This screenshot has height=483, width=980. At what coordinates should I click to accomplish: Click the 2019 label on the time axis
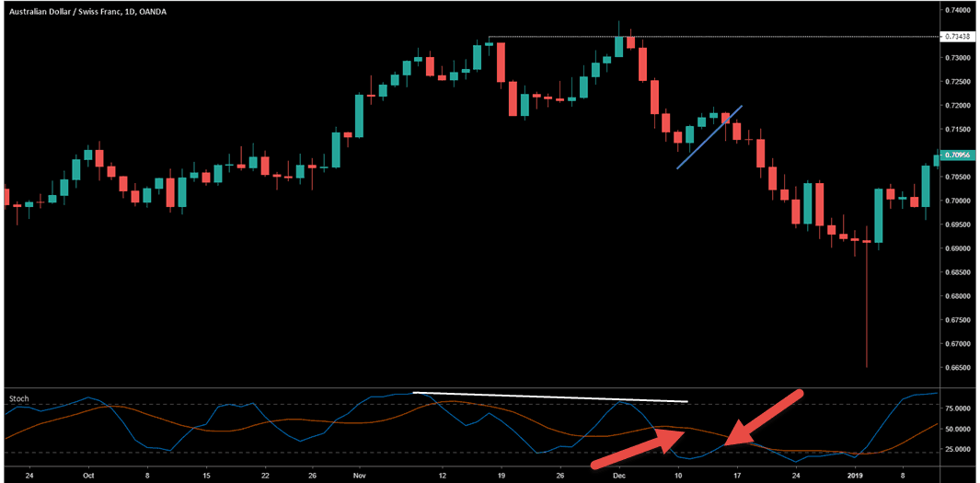857,477
